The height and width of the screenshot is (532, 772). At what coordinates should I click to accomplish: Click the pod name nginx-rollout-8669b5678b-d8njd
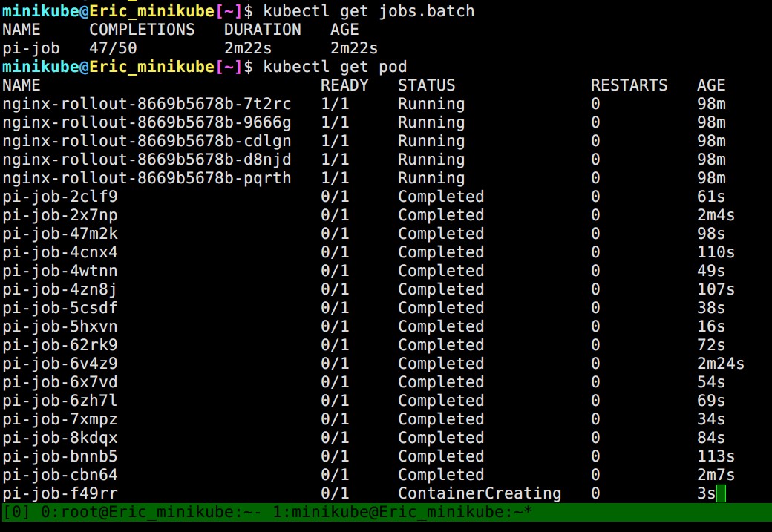click(147, 160)
